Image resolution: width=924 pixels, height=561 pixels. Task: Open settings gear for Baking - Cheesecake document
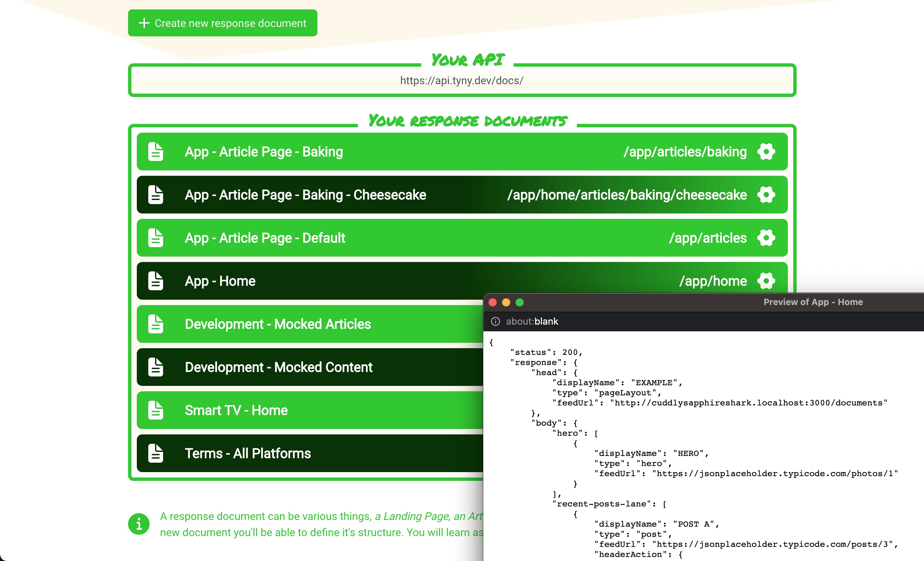coord(766,195)
